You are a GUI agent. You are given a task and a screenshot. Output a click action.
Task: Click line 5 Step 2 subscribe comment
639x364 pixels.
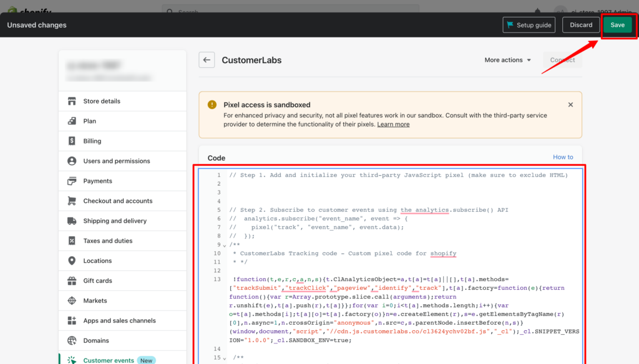368,210
